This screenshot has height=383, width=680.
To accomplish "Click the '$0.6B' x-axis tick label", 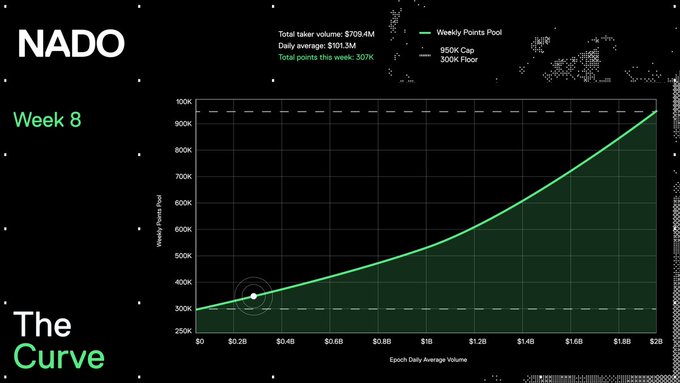I will [x=333, y=342].
